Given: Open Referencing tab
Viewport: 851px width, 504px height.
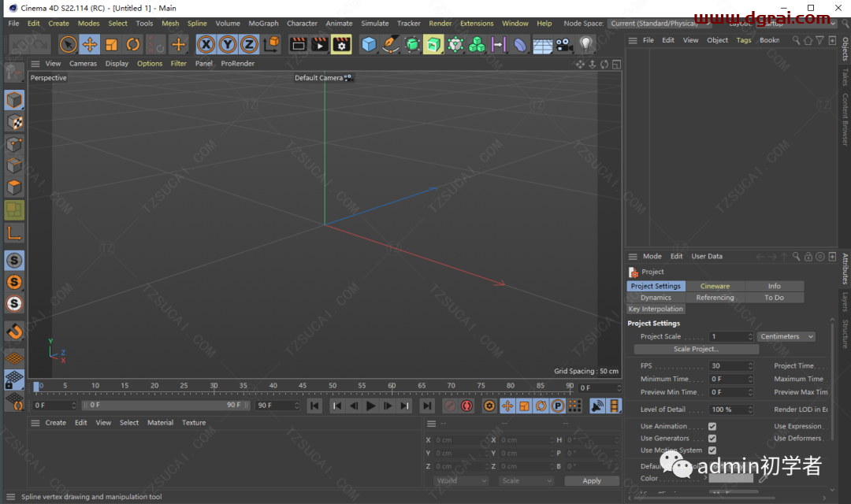Looking at the screenshot, I should click(715, 298).
